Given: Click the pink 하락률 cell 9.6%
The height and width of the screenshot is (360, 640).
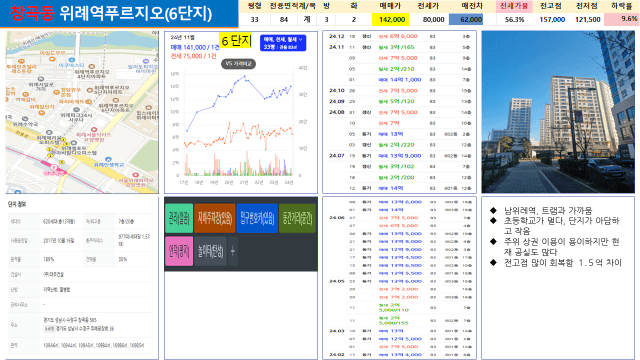Looking at the screenshot, I should click(x=622, y=19).
